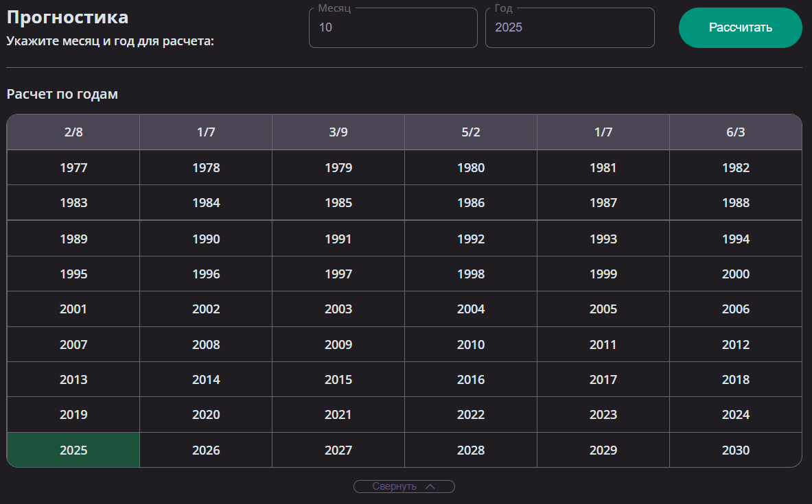
Task: Select the 2027 year cell
Action: tap(338, 450)
